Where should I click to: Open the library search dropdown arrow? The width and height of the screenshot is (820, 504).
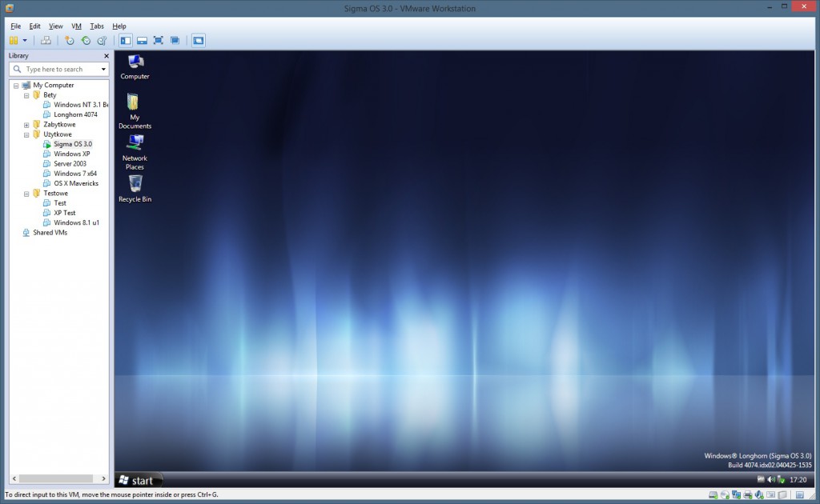[103, 69]
